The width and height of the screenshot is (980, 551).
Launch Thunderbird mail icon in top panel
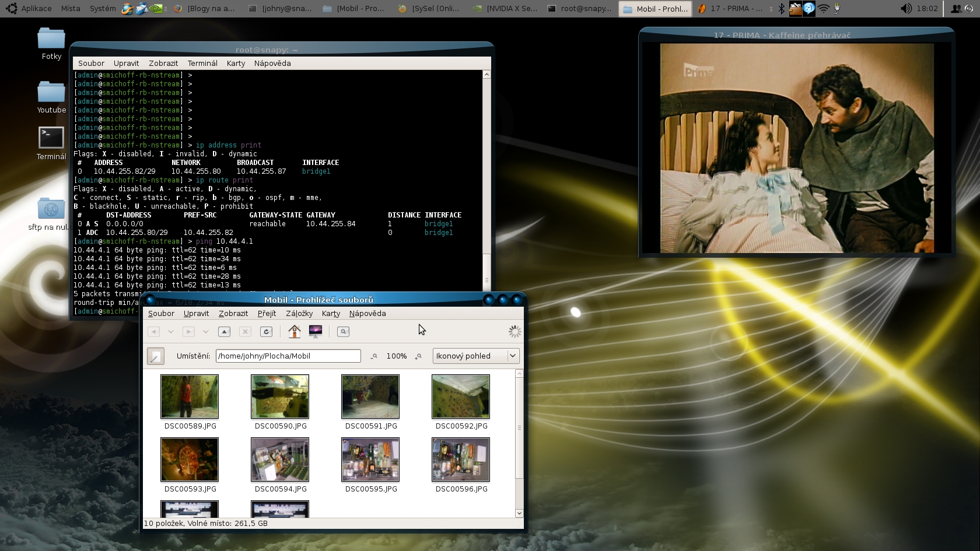(141, 9)
